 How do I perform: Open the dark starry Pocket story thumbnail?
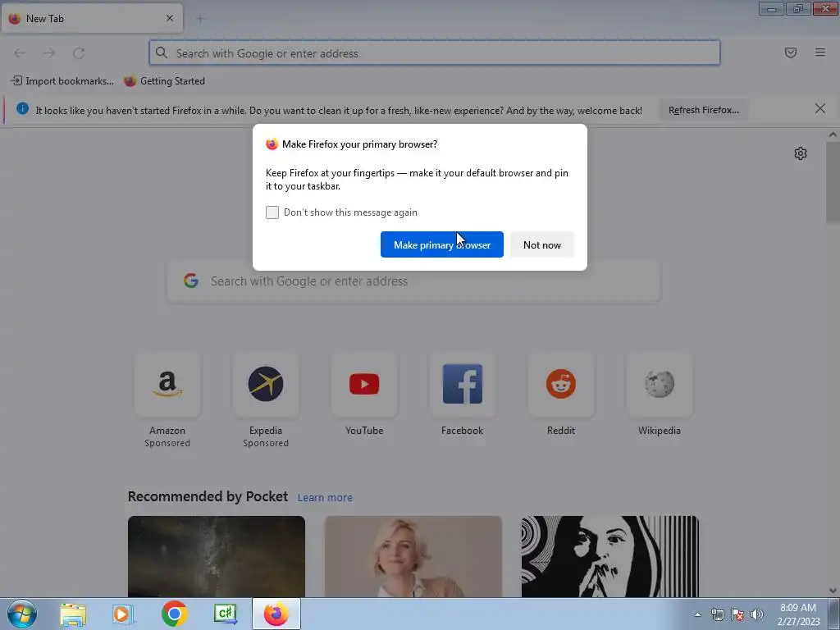tap(217, 557)
